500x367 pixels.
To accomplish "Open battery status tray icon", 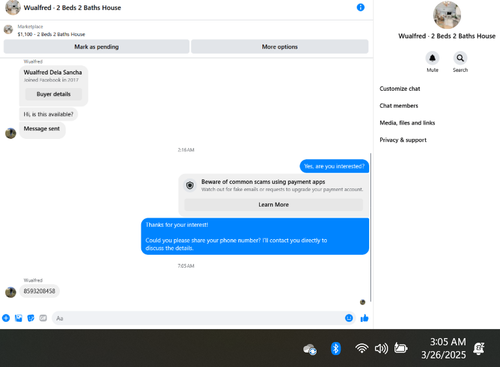I will (x=401, y=348).
